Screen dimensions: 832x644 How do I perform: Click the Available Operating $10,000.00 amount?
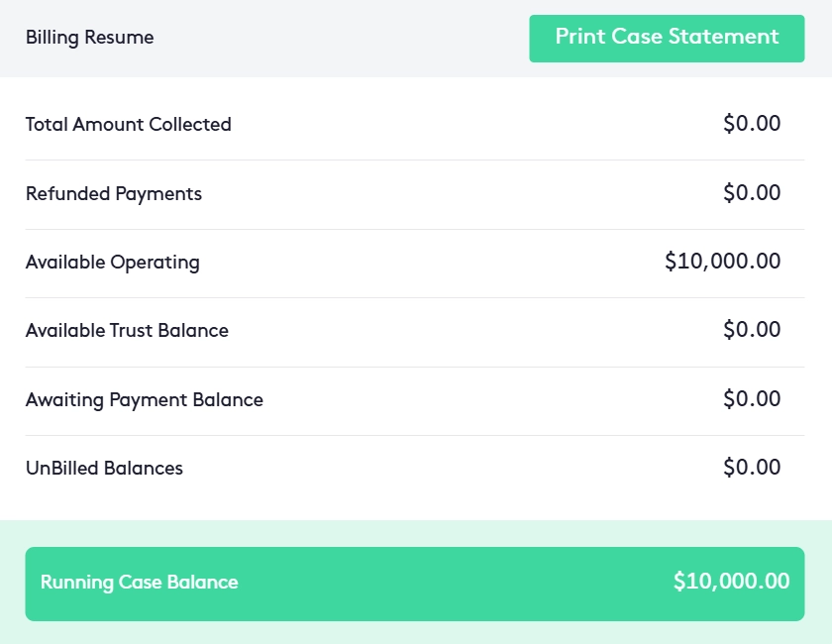pos(723,262)
